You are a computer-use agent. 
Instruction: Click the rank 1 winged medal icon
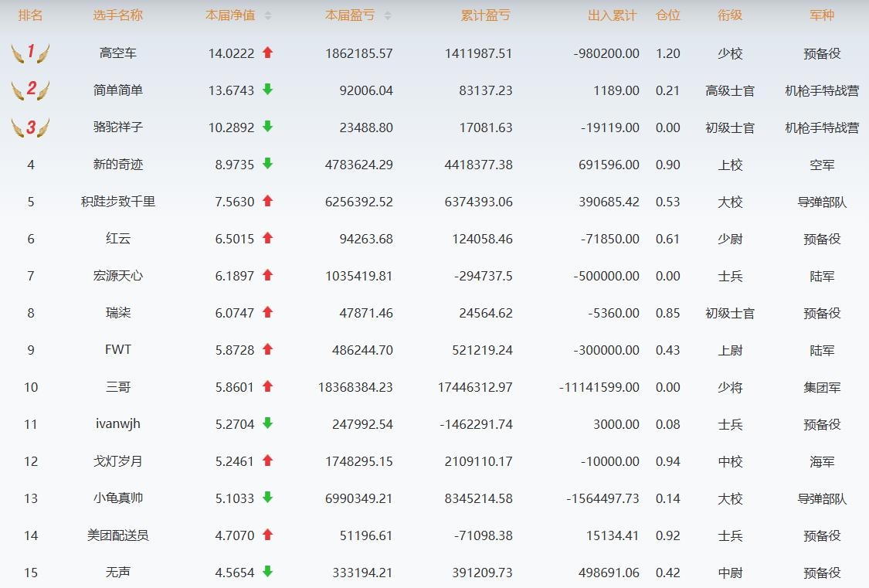(31, 53)
